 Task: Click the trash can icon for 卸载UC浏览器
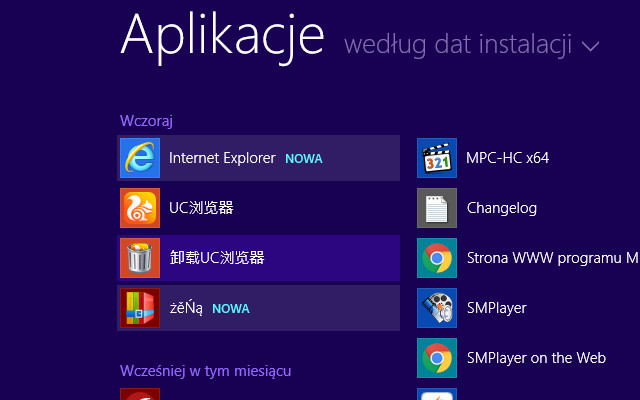click(x=140, y=258)
